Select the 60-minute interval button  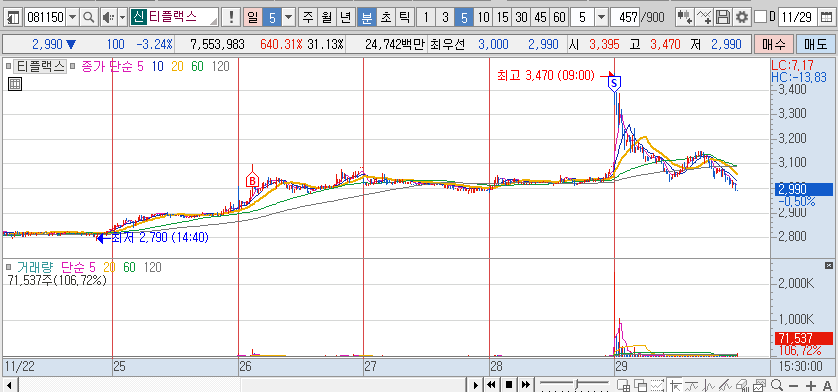(x=559, y=18)
